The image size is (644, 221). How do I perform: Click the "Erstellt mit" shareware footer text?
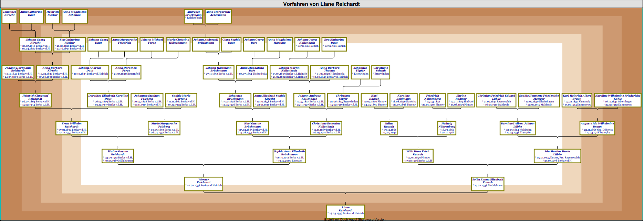(355, 219)
